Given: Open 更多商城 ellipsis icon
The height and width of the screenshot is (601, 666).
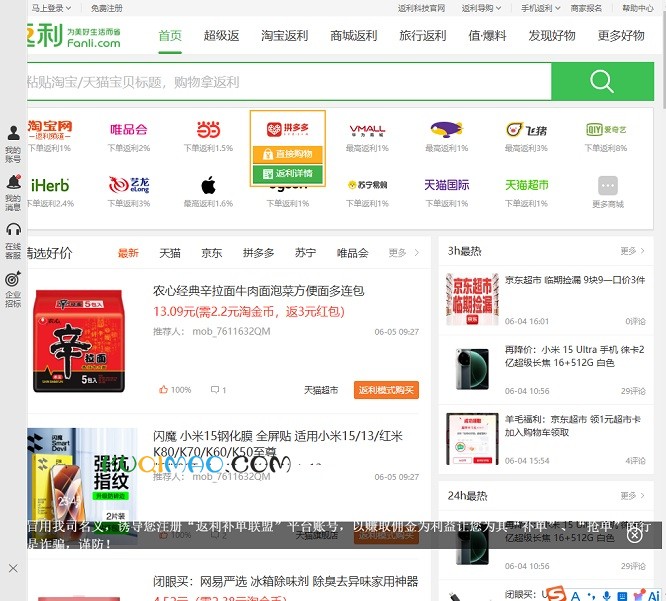Looking at the screenshot, I should coord(608,186).
